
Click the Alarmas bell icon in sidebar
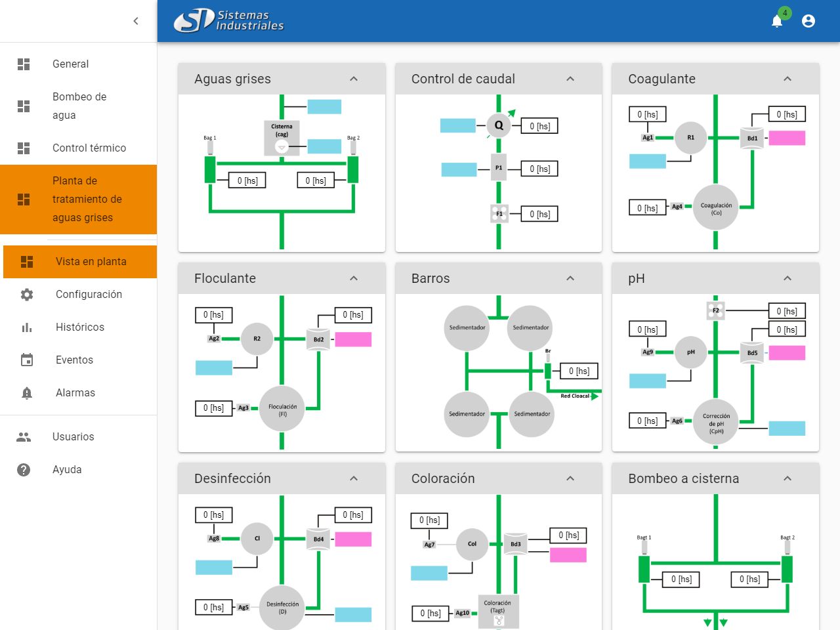(27, 393)
